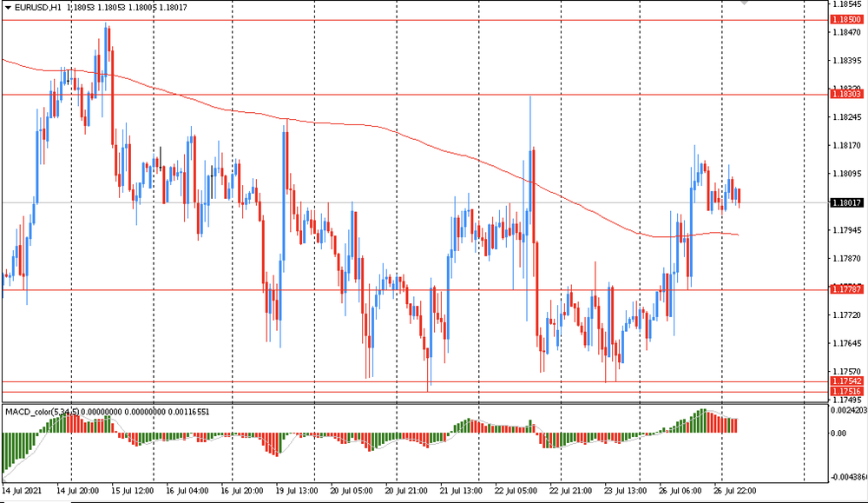Screen dimensions: 868x503
Task: Select the red 1.17542 price level tag
Action: tap(847, 381)
